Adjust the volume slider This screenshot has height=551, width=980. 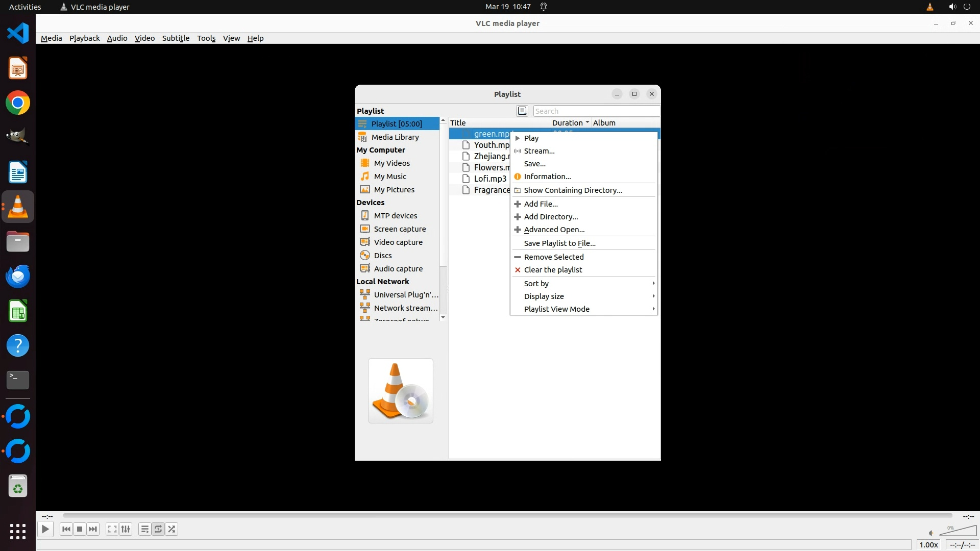point(959,531)
